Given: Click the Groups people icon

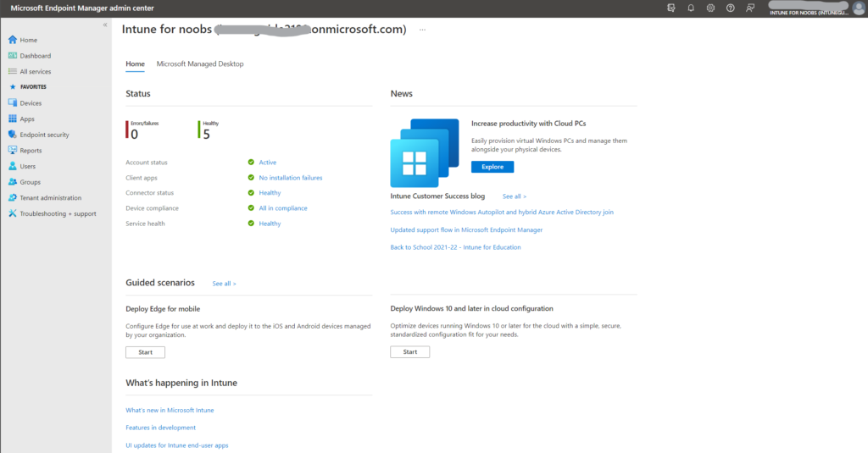Looking at the screenshot, I should point(12,181).
